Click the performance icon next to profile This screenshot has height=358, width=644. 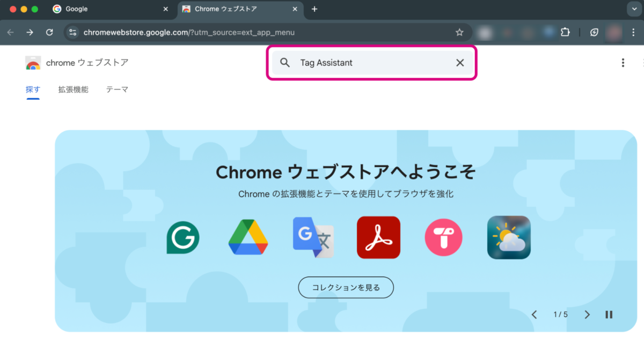[594, 32]
